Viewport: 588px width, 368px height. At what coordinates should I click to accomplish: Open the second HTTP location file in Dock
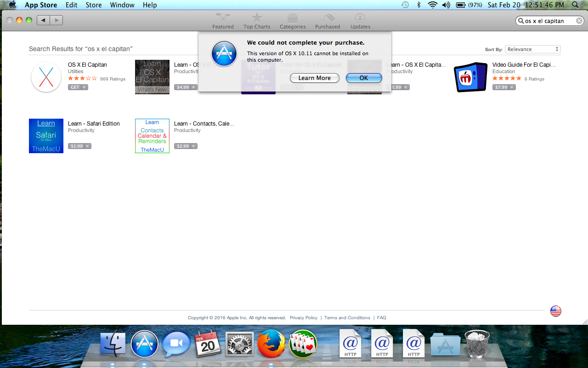pyautogui.click(x=382, y=343)
